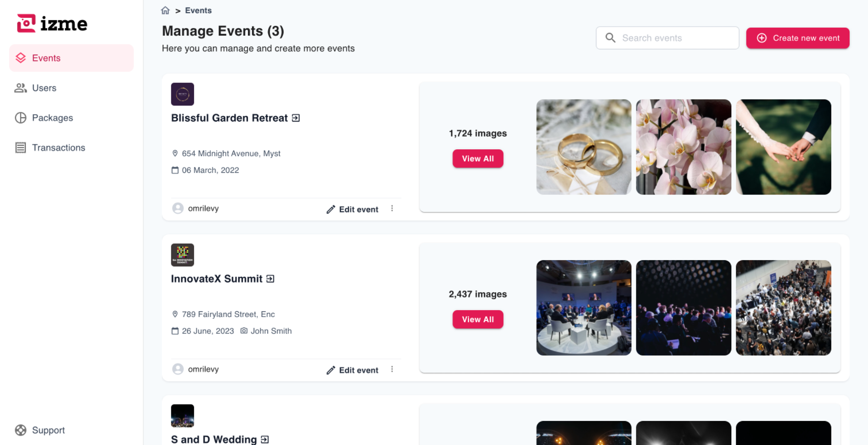Open Blissful Garden Retreat external link icon
Screen dimensions: 868x445
click(x=296, y=118)
